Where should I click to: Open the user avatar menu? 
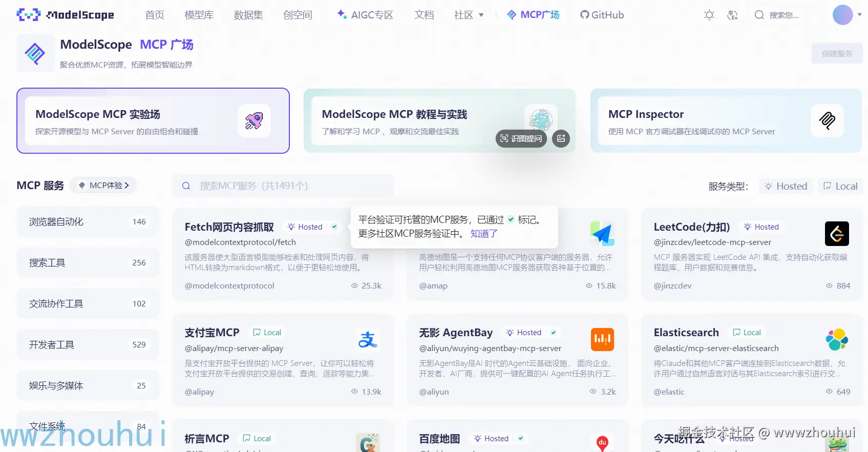click(x=843, y=15)
